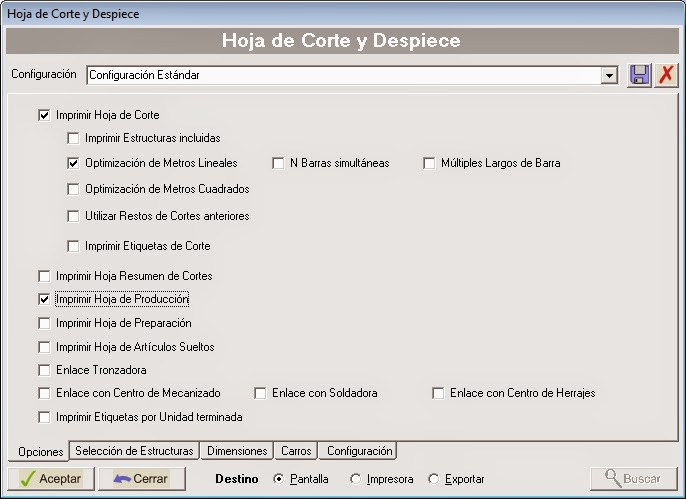Screen dimensions: 686x499
Task: Click the red X delete configuration icon
Action: point(666,75)
